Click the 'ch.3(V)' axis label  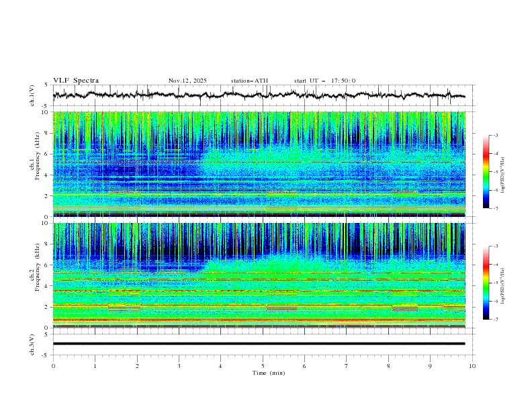pos(32,345)
